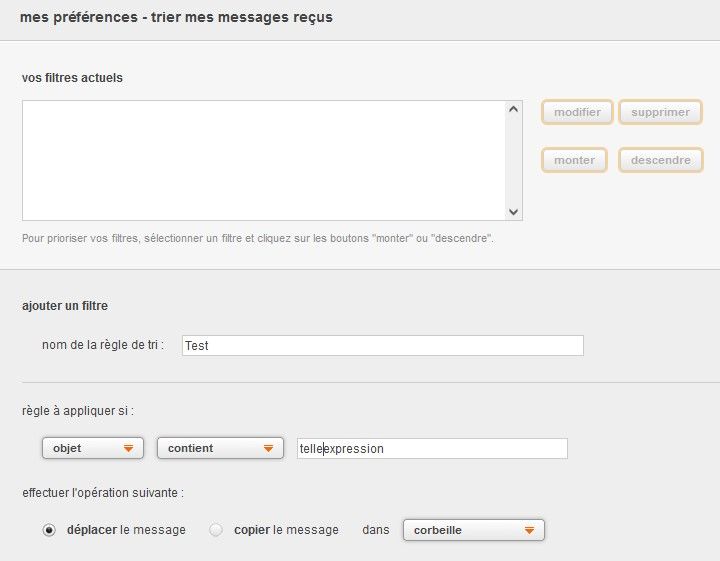This screenshot has height=561, width=720.
Task: Select the déplacer le message radio button
Action: click(x=49, y=530)
